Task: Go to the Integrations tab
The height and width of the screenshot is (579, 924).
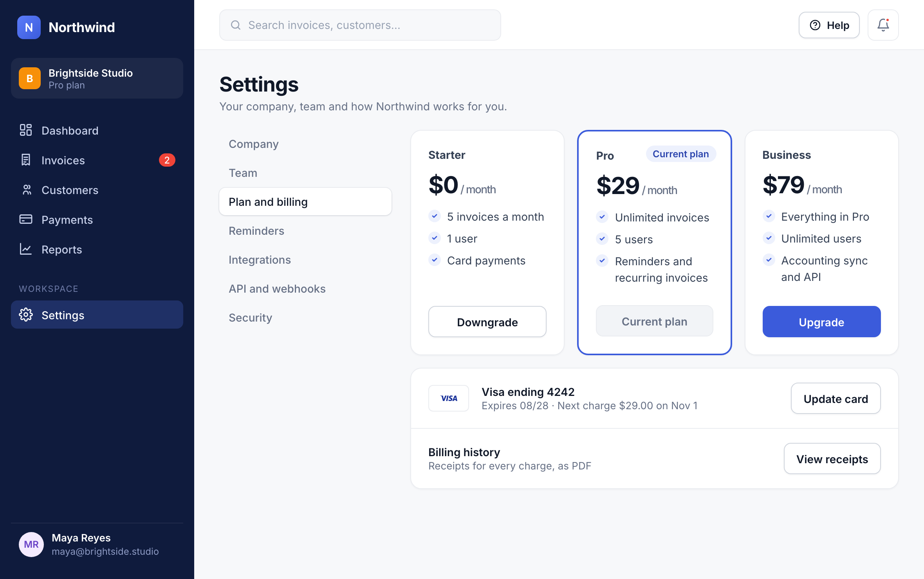Action: coord(305,260)
